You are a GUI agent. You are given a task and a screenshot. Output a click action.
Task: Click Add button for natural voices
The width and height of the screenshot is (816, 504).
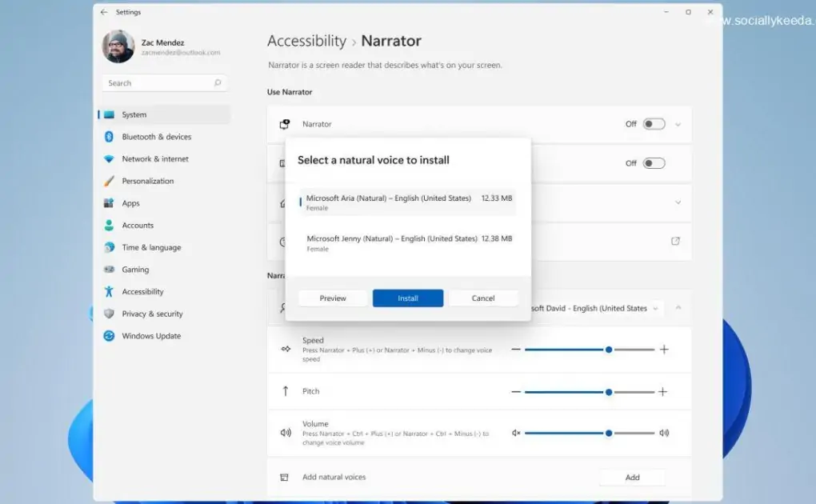[632, 478]
